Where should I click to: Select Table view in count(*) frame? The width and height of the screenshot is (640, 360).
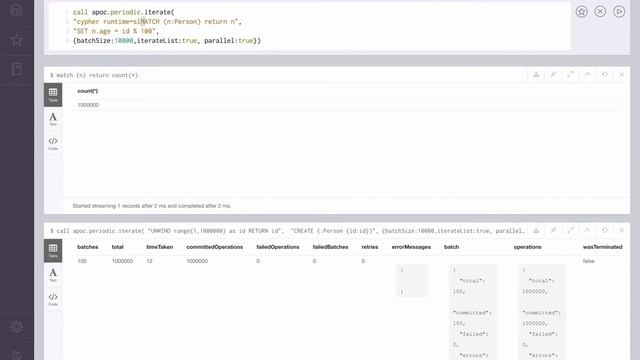[53, 95]
